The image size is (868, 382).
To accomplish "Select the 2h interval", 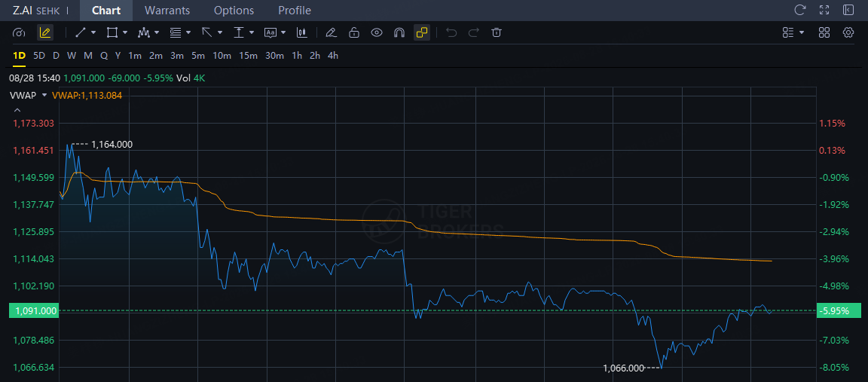I will pyautogui.click(x=315, y=55).
